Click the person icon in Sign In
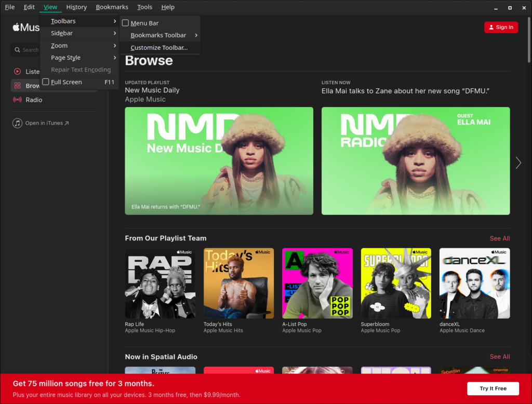Screen dimensions: 532x404 coord(491,27)
